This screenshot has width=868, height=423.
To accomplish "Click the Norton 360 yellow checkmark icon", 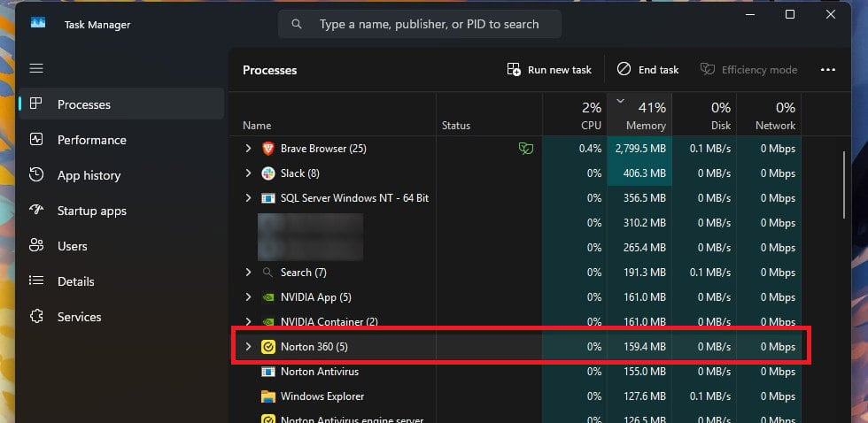I will coord(267,347).
